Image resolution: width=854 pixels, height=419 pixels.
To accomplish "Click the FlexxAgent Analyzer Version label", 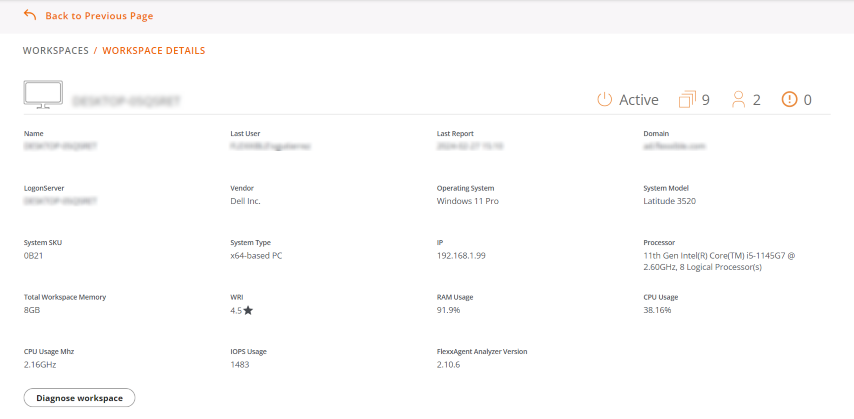I will pos(482,352).
